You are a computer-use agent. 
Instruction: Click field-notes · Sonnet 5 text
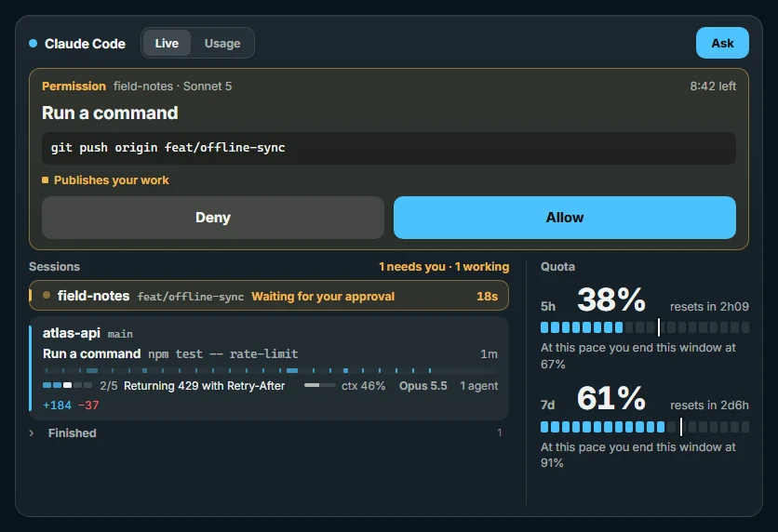(172, 86)
